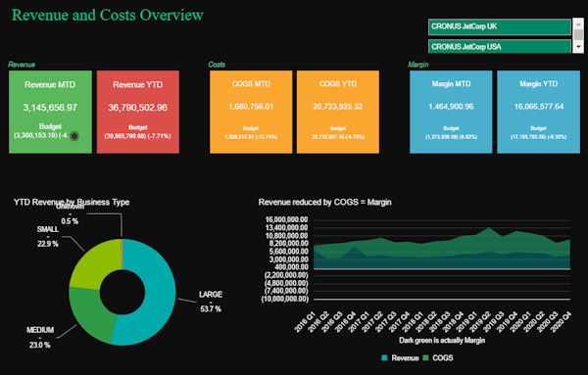
Task: Open the COGS MTD orange tile
Action: pyautogui.click(x=251, y=112)
